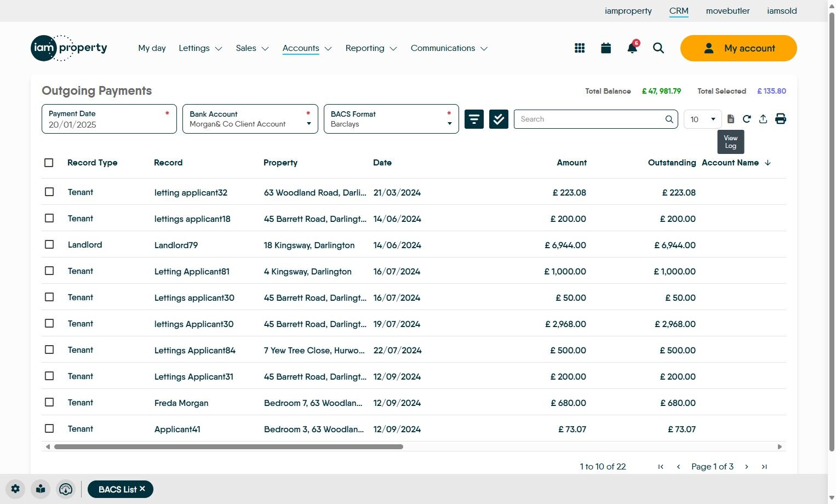The width and height of the screenshot is (836, 504).
Task: Click the horizontal table scrollbar
Action: point(228,447)
